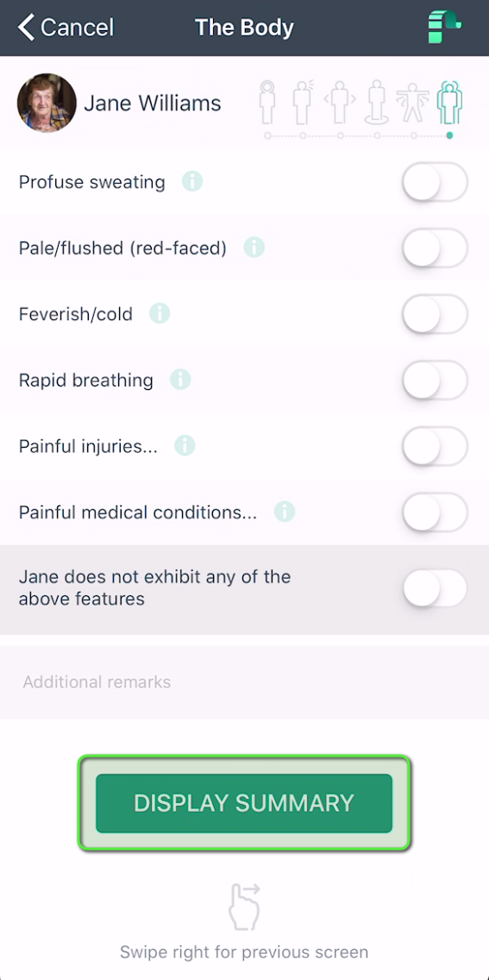This screenshot has height=980, width=489.
Task: Enable the Rapid breathing switch
Action: click(x=435, y=380)
